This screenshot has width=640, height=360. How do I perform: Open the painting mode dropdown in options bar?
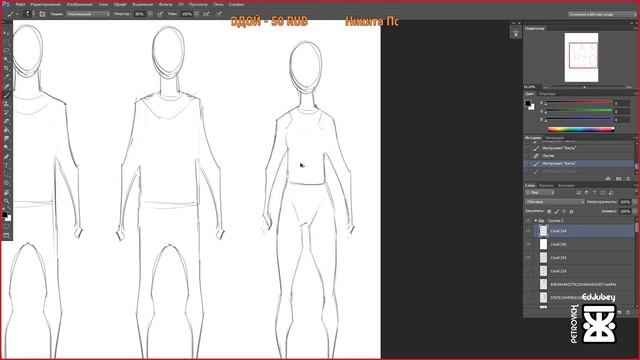[88, 14]
